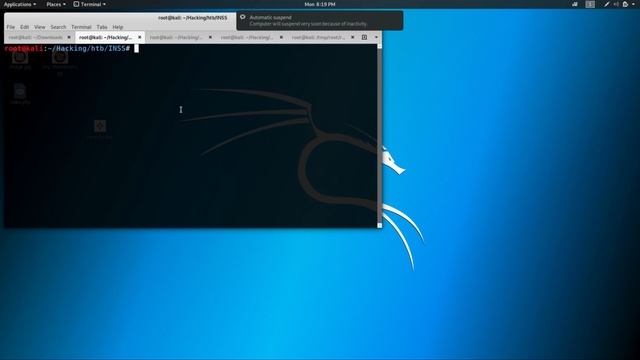640x360 pixels.
Task: Click the leftmost system tray icon
Action: (x=575, y=4)
